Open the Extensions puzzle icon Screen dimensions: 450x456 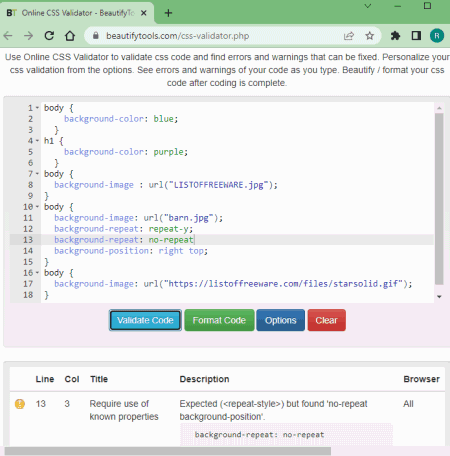[x=395, y=36]
